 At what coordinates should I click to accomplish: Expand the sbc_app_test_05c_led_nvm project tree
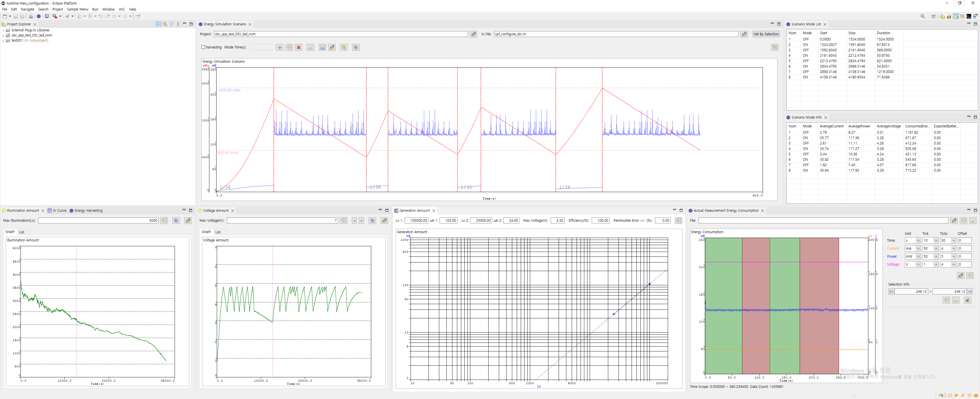pos(3,35)
